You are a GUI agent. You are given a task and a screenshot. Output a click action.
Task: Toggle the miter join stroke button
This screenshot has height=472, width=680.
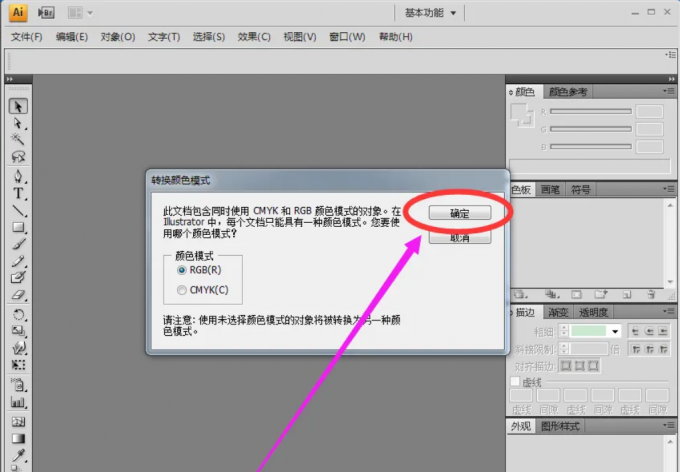coord(636,349)
